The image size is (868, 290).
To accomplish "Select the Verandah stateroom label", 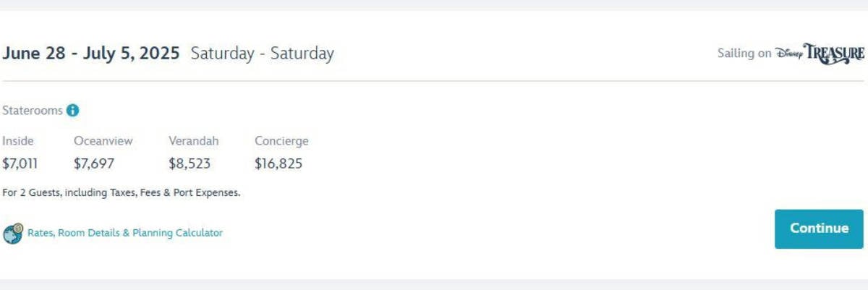I will (193, 141).
